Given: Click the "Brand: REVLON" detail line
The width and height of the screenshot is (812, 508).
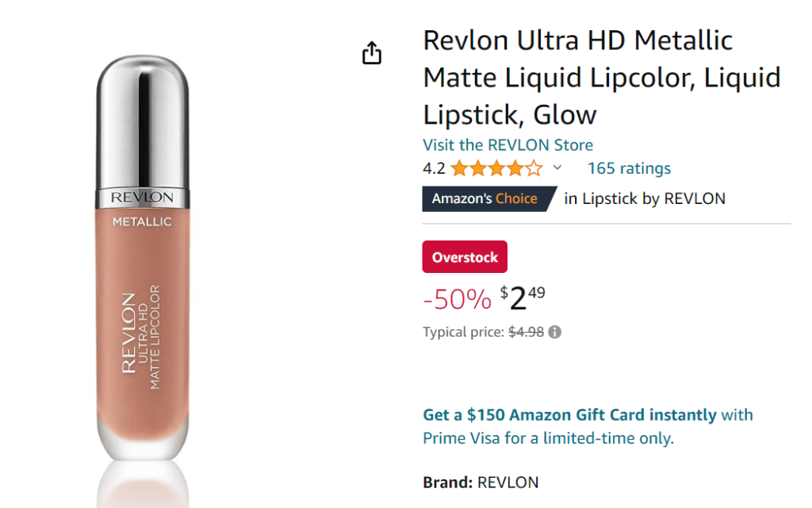Looking at the screenshot, I should pyautogui.click(x=481, y=482).
